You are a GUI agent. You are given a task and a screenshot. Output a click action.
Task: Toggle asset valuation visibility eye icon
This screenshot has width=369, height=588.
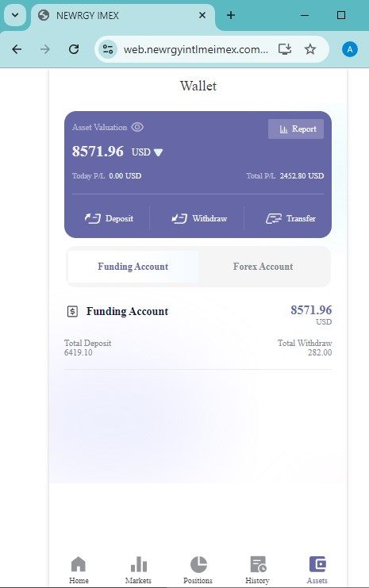(x=137, y=127)
